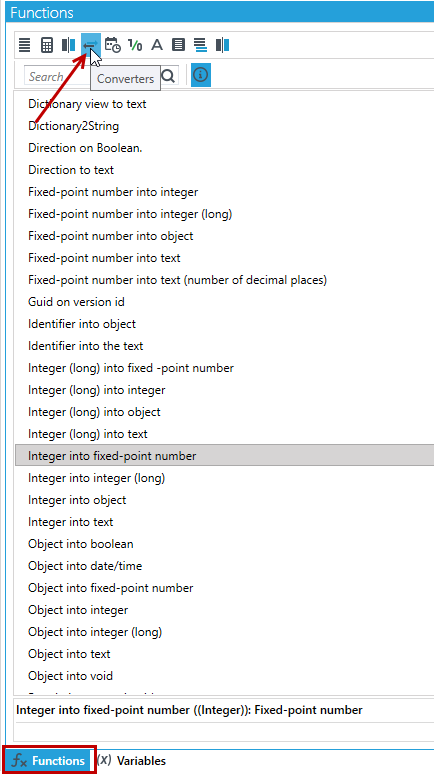Select 'Object into void' function
The width and height of the screenshot is (434, 774).
[70, 676]
